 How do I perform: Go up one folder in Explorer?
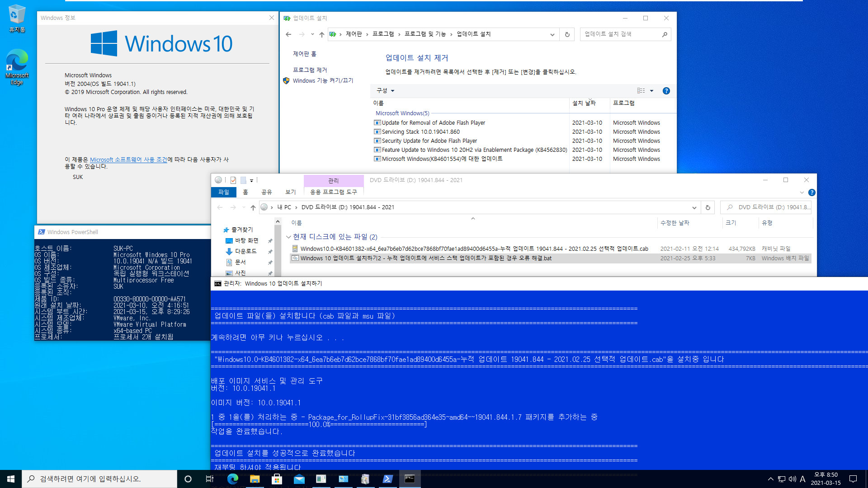[x=253, y=207]
